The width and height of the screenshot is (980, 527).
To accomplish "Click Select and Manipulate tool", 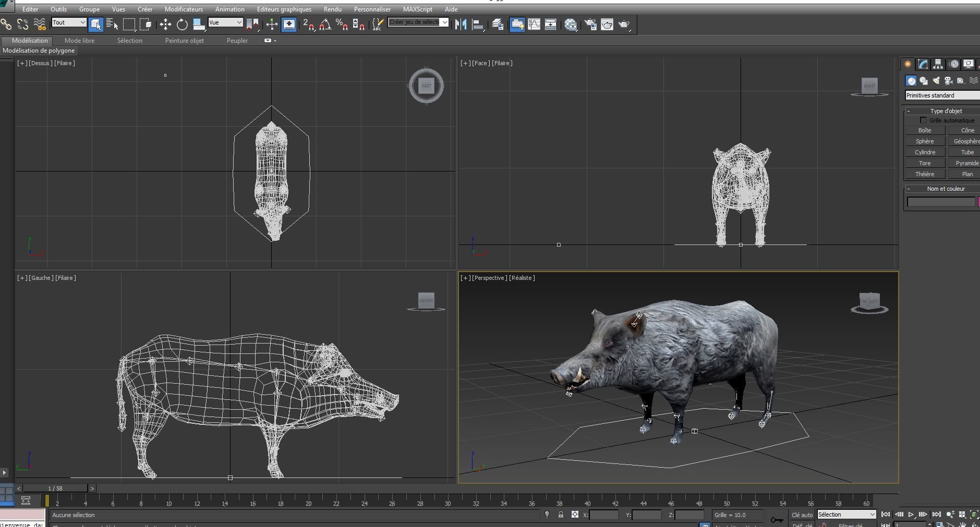I will 272,24.
